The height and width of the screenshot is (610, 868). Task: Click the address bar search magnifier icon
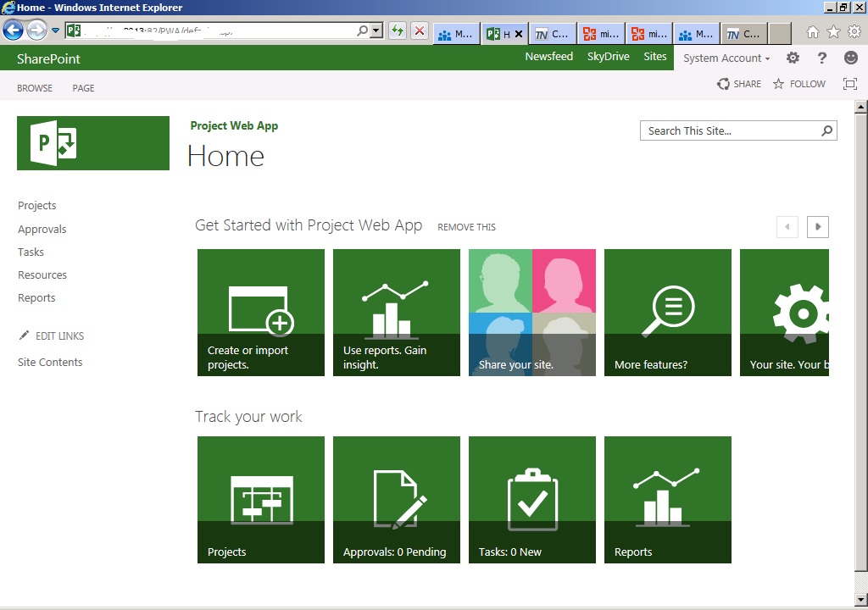tap(362, 31)
